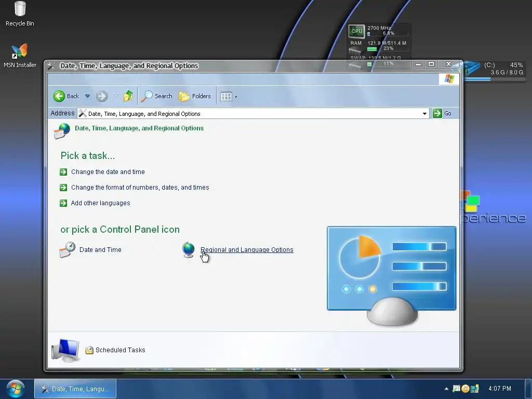Open the Regional and Language Options globe icon
This screenshot has width=532, height=399.
click(188, 250)
